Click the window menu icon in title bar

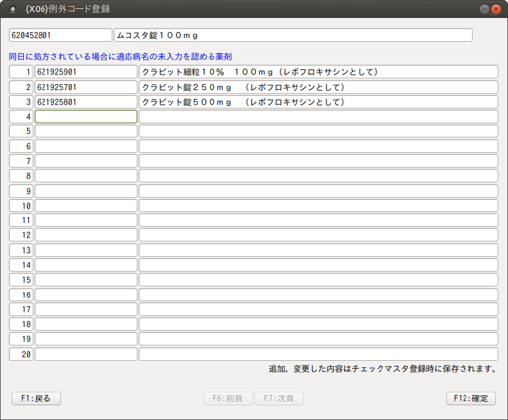pyautogui.click(x=12, y=10)
